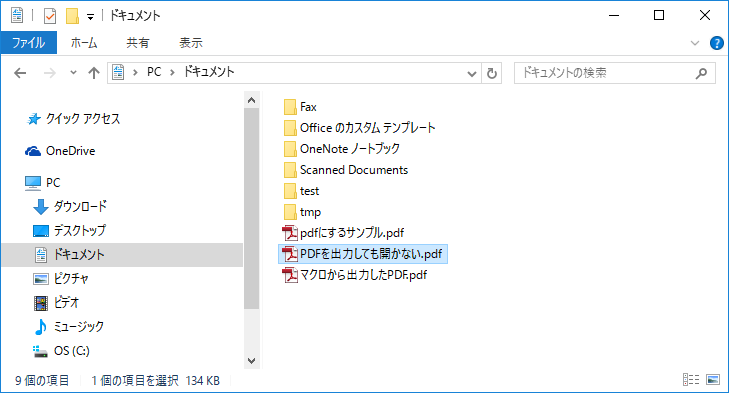Open ビデオ in navigation pane
Image resolution: width=729 pixels, height=393 pixels.
56,303
